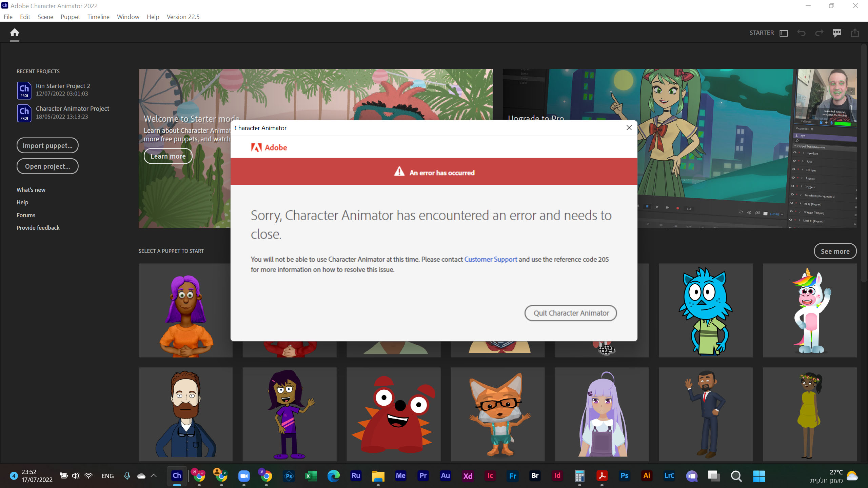Toggle Eye Gaze behavior visibility
The width and height of the screenshot is (868, 488).
coord(795,152)
